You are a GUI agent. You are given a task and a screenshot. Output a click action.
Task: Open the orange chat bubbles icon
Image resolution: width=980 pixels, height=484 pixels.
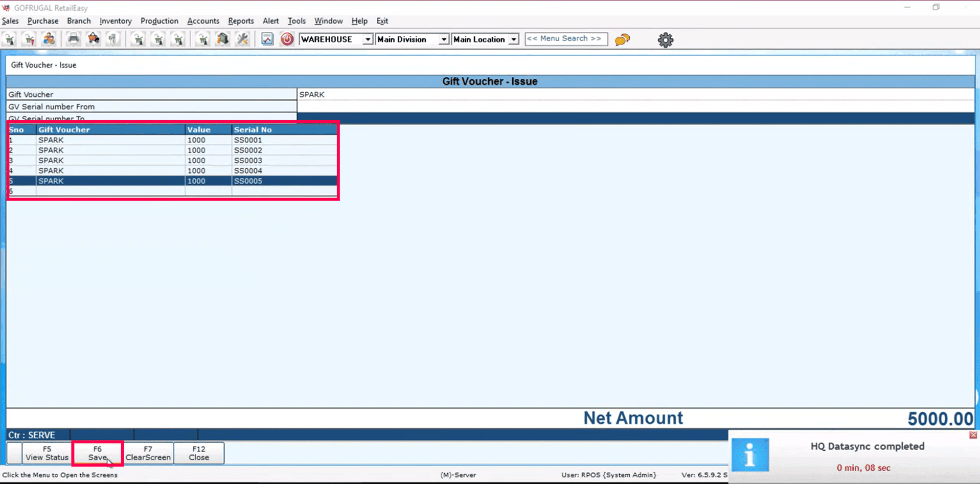coord(622,39)
